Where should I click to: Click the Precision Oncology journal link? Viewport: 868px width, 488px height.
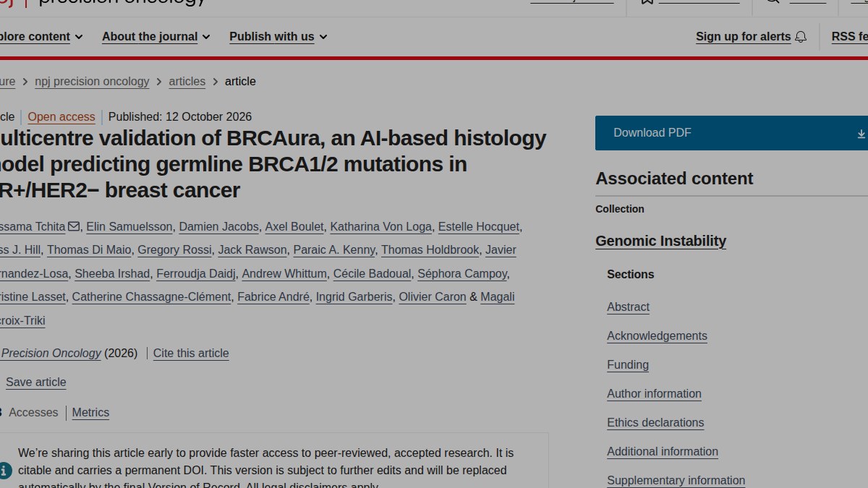point(51,353)
